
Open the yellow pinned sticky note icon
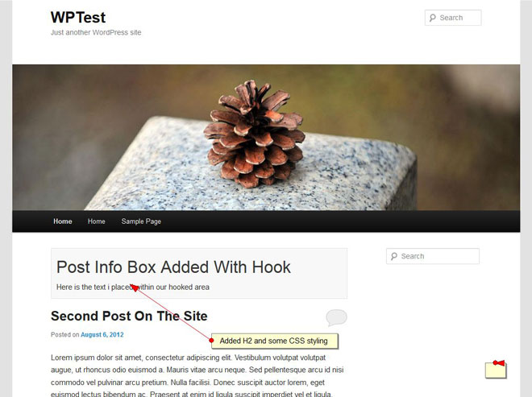[x=496, y=369]
